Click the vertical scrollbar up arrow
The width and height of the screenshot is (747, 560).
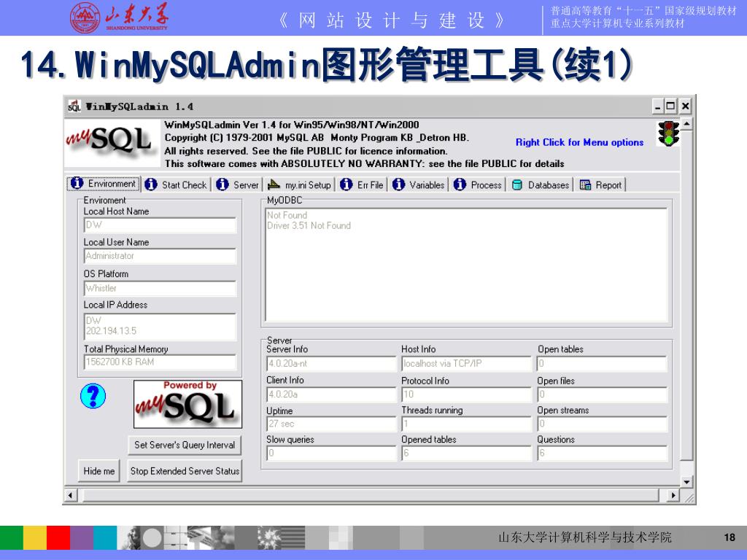click(686, 124)
